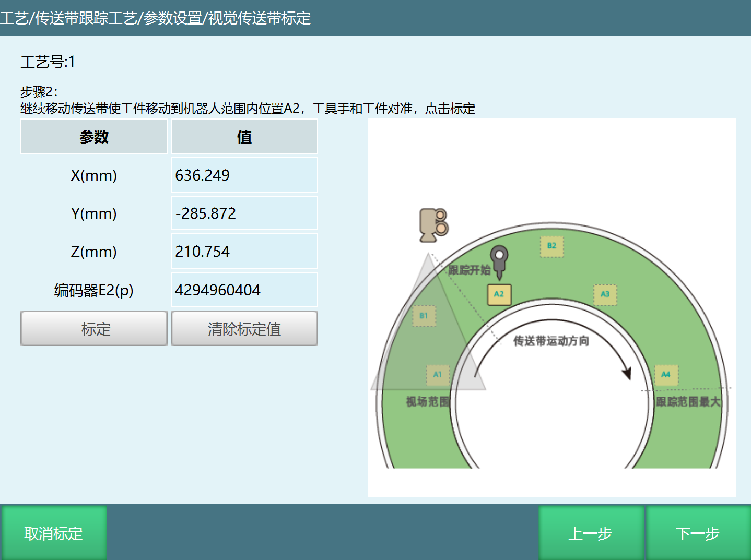
Task: Click the Y(mm) value field showing -285.872
Action: [x=244, y=213]
